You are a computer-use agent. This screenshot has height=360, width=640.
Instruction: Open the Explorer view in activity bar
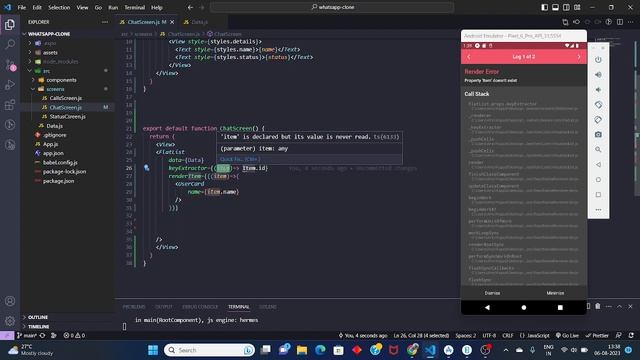[x=10, y=24]
